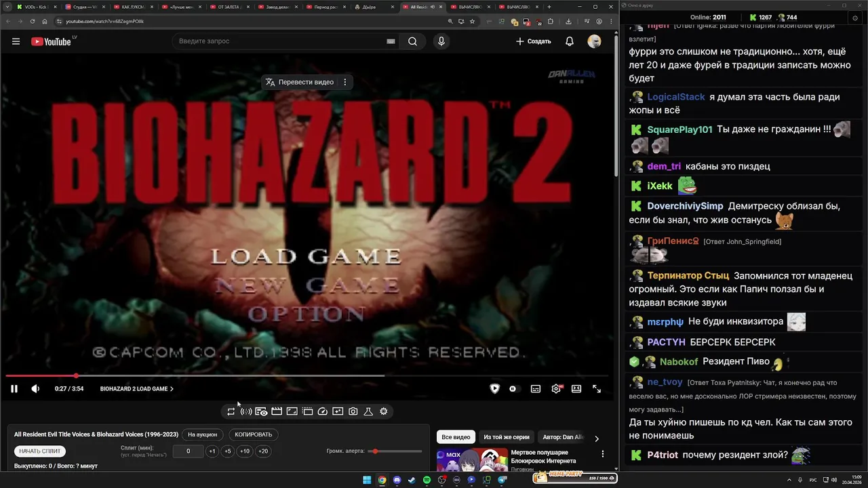This screenshot has height=488, width=868.
Task: Click the split minutes input field
Action: [x=189, y=451]
